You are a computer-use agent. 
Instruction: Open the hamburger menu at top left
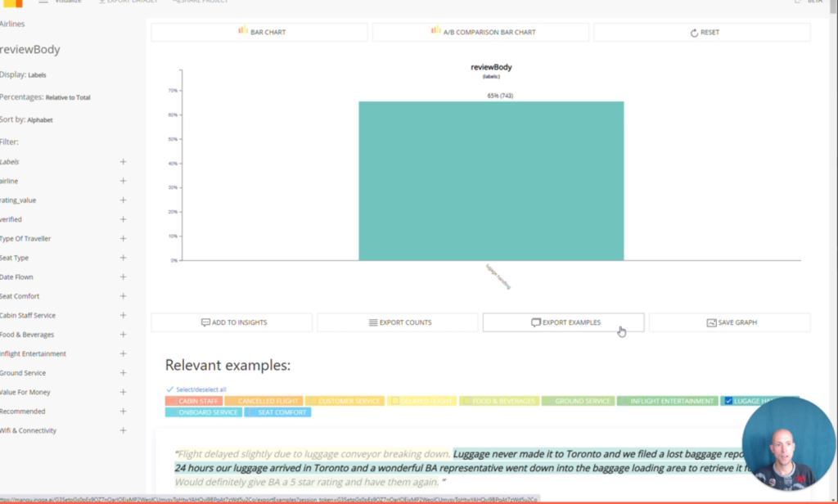(x=43, y=2)
